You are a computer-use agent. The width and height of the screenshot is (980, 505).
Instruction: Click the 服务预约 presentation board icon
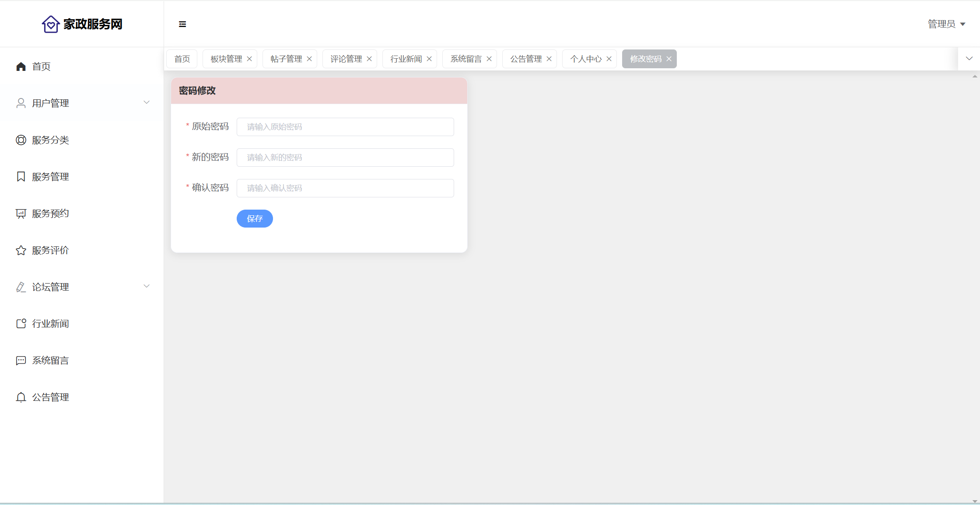[21, 214]
